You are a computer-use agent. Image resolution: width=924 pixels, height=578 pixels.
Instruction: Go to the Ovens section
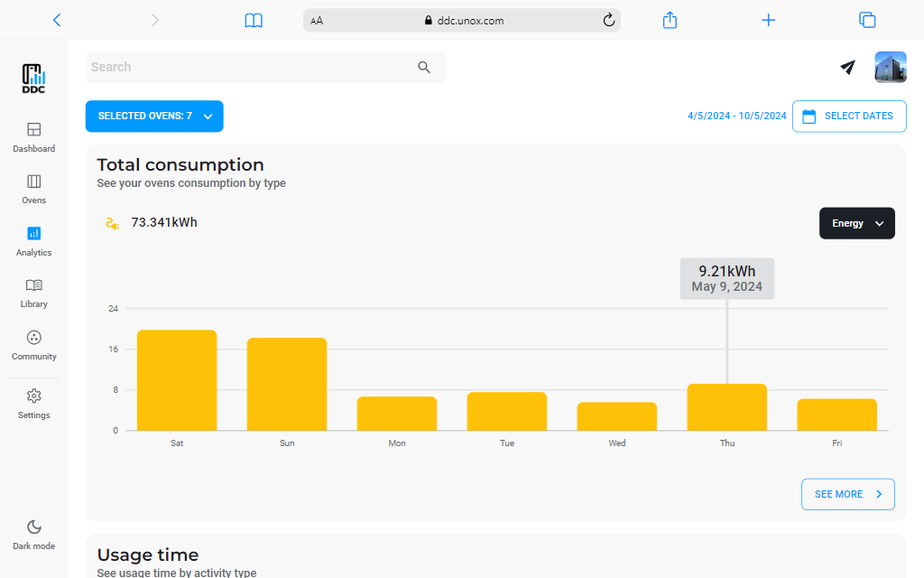(x=33, y=189)
